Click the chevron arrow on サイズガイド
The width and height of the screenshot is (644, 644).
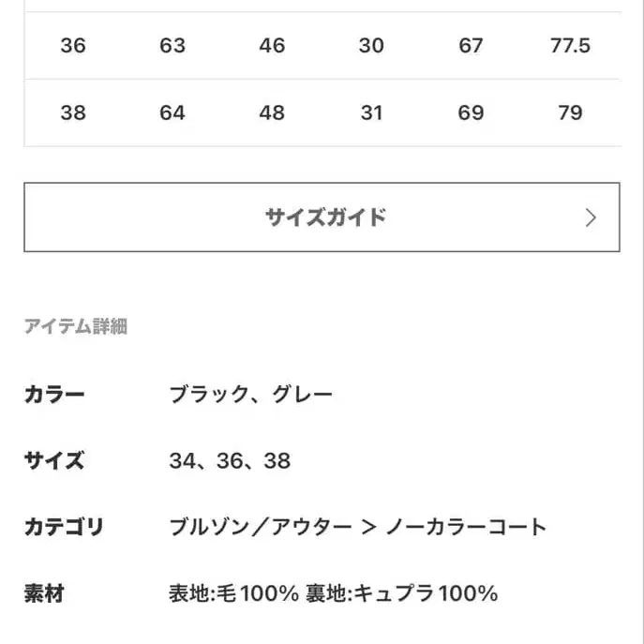(x=590, y=217)
